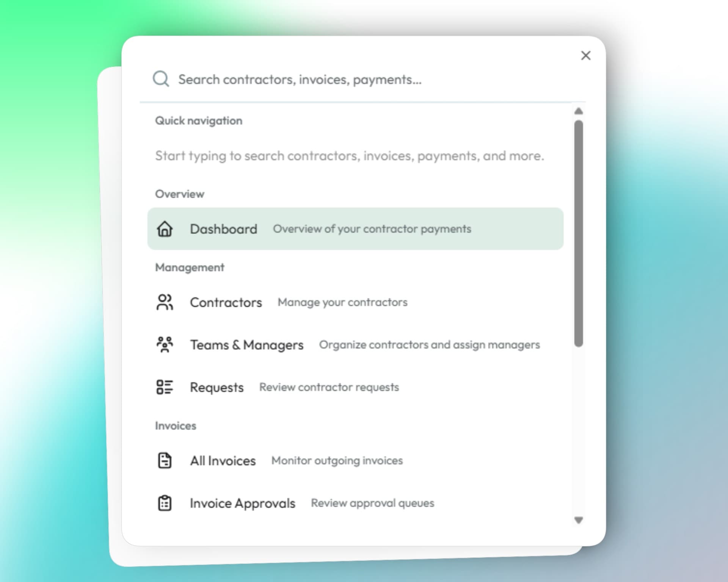Click 'Review approval queues' description text

[x=372, y=503]
